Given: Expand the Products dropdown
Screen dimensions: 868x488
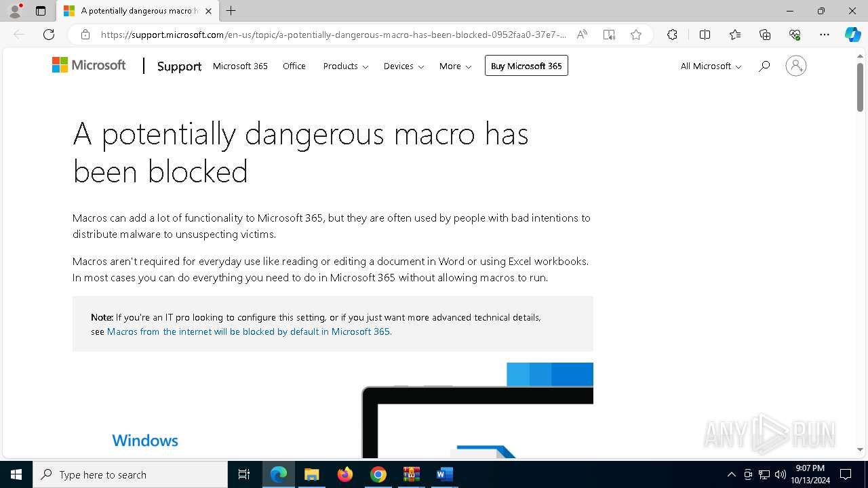Looking at the screenshot, I should (346, 66).
